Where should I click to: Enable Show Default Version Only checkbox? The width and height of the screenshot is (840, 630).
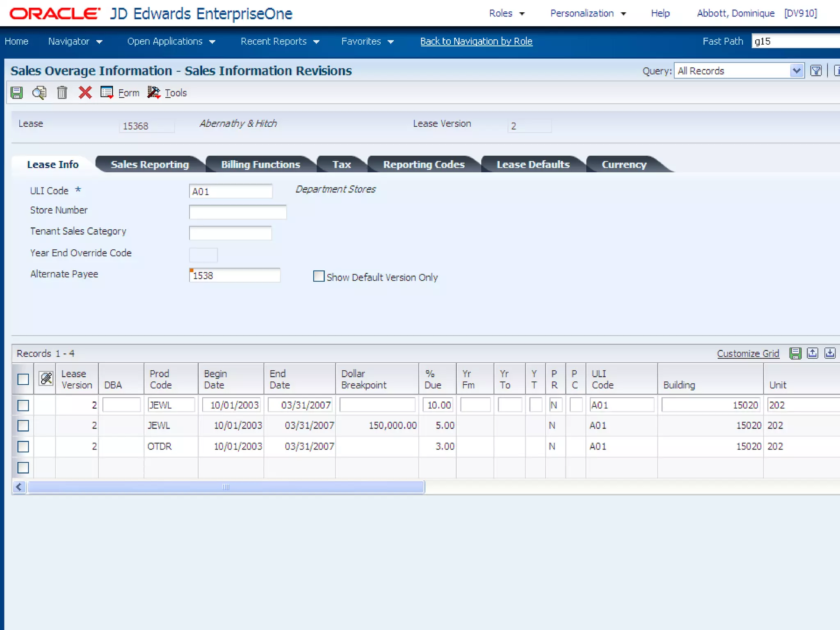click(x=319, y=276)
